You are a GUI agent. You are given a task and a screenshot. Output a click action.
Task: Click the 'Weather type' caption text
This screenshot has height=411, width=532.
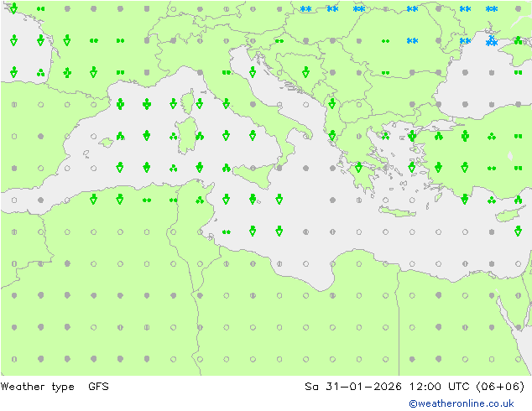37,387
